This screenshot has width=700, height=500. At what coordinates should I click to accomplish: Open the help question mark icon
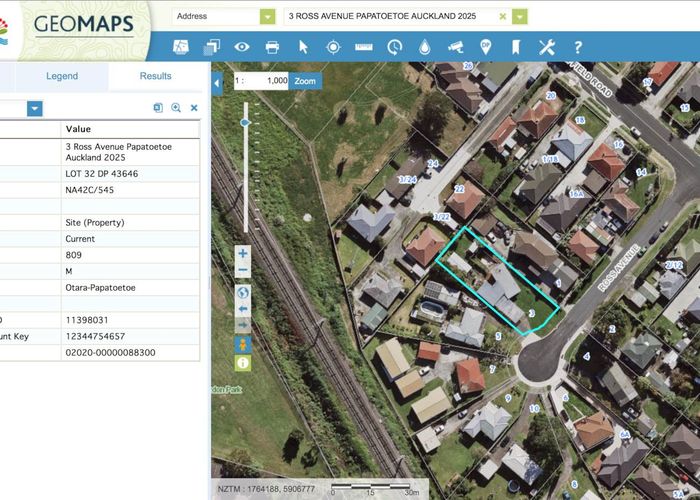point(578,47)
